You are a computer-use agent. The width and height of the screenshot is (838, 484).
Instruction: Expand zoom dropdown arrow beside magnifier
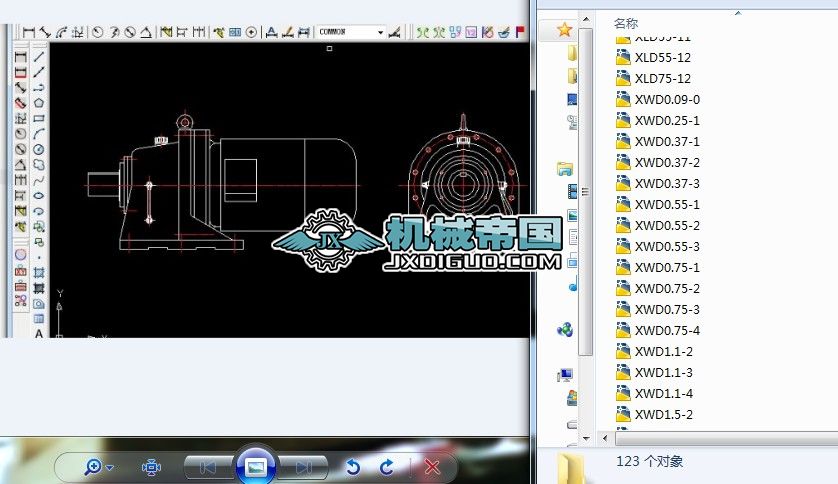[x=110, y=468]
